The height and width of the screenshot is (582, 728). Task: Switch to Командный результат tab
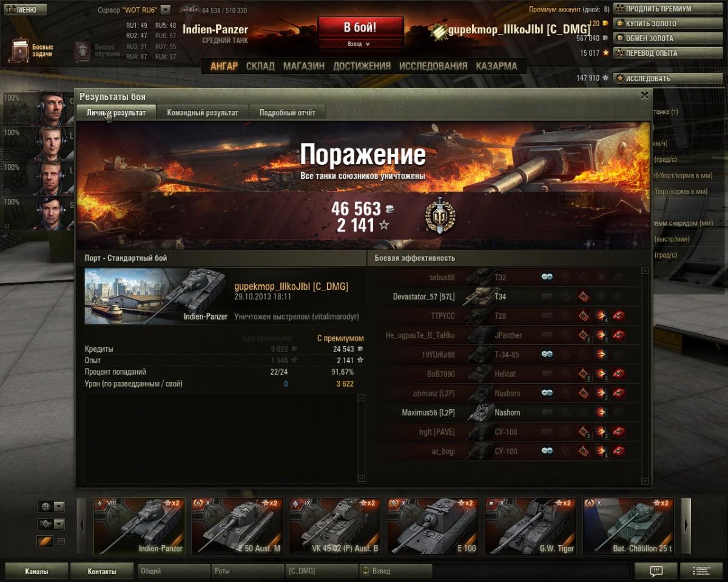tap(202, 112)
